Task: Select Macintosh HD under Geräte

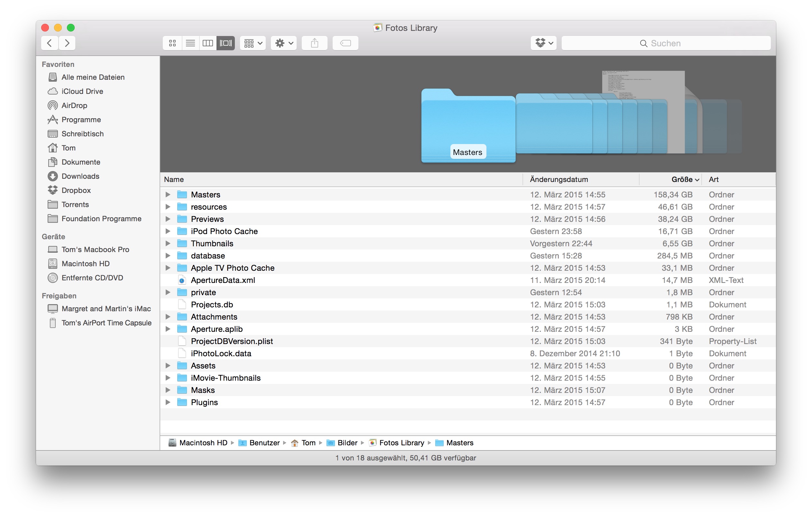Action: (85, 264)
